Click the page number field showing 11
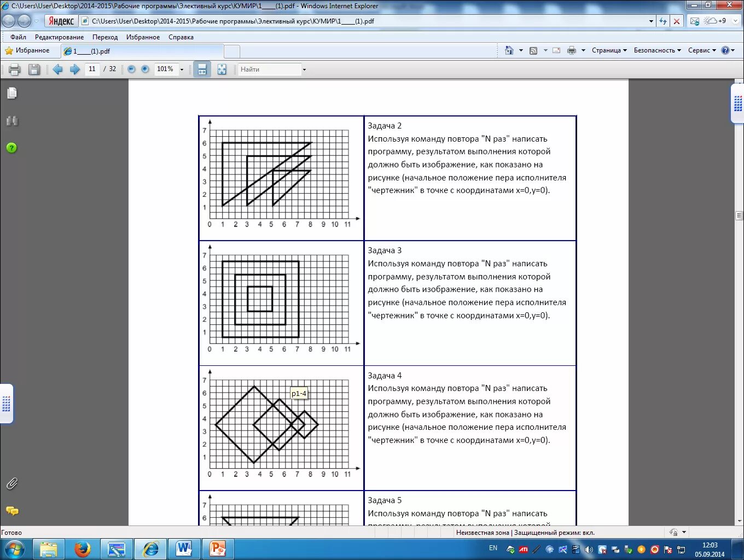 [x=92, y=69]
